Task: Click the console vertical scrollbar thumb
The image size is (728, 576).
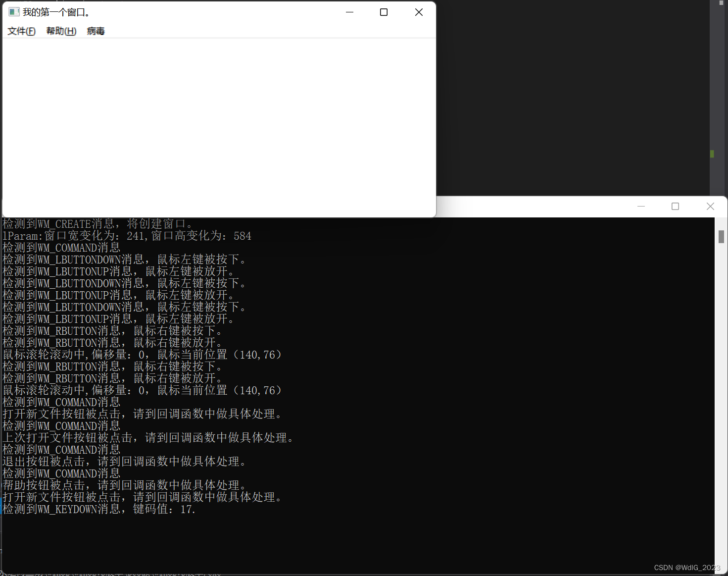Action: pos(721,237)
